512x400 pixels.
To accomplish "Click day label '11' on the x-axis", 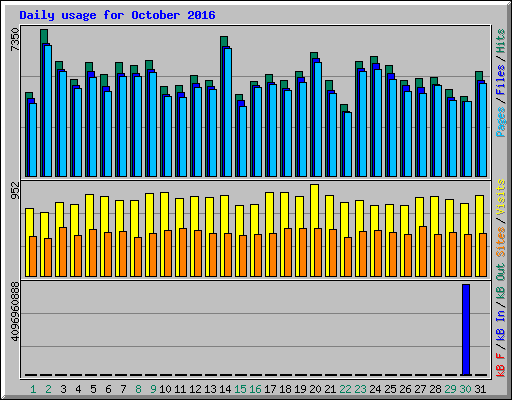I will click(180, 389).
